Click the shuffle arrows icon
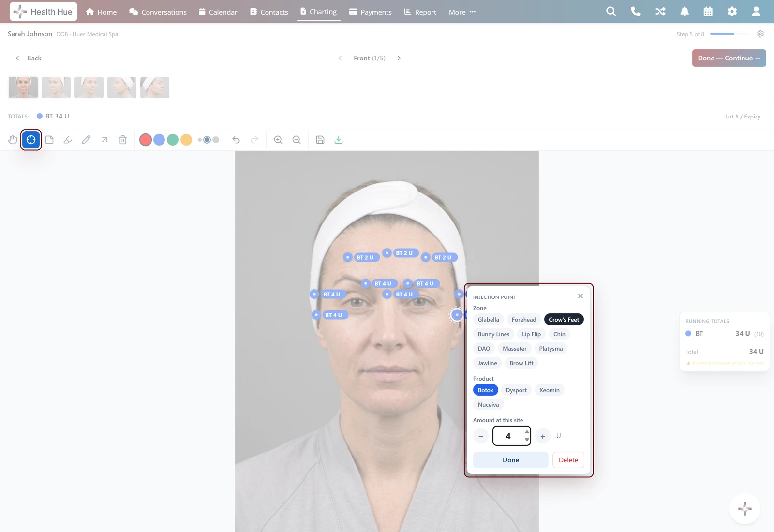The height and width of the screenshot is (532, 774). (x=660, y=12)
